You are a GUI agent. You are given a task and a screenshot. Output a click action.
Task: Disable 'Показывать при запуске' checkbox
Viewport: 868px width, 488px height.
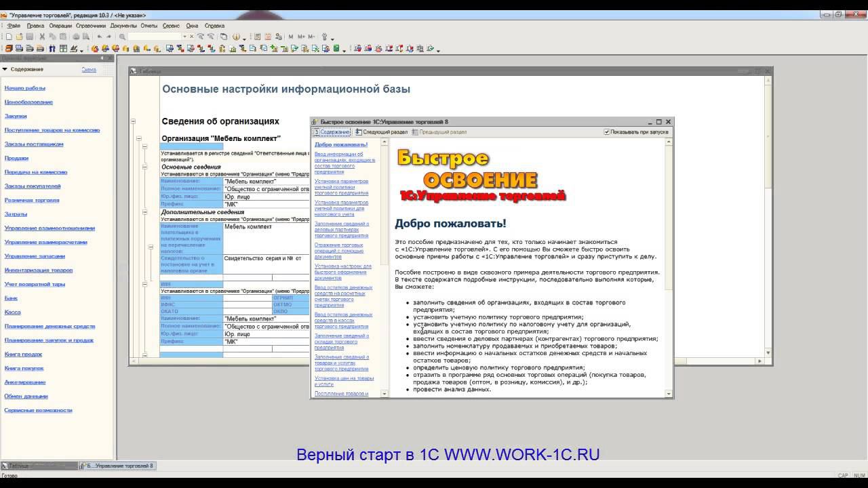coord(607,132)
